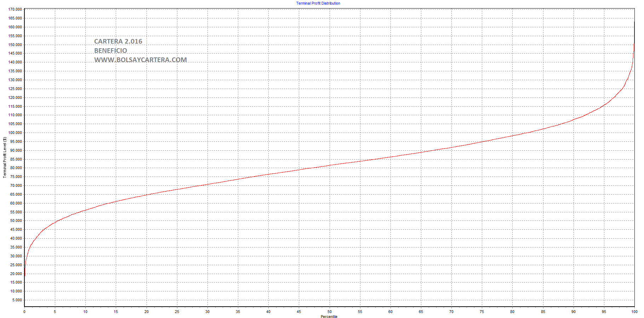The image size is (644, 318).
Task: Click the x-axis percentile label 25
Action: 177,312
